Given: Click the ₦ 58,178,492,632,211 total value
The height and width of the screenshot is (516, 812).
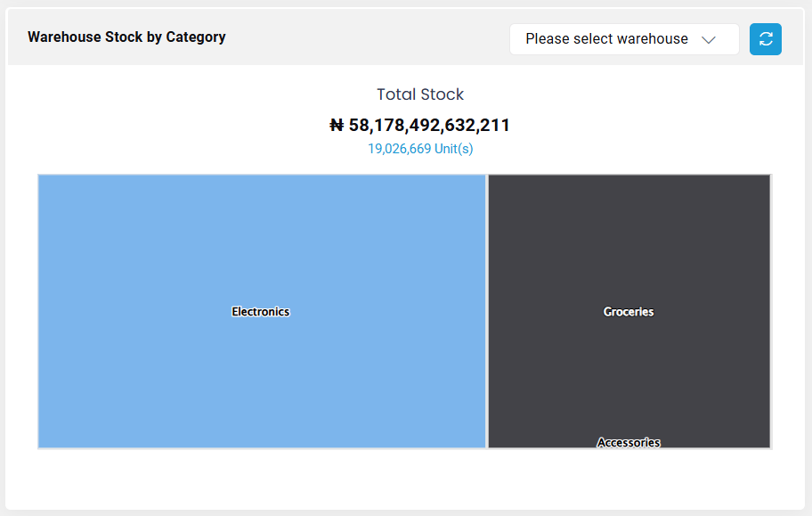Looking at the screenshot, I should pos(420,125).
